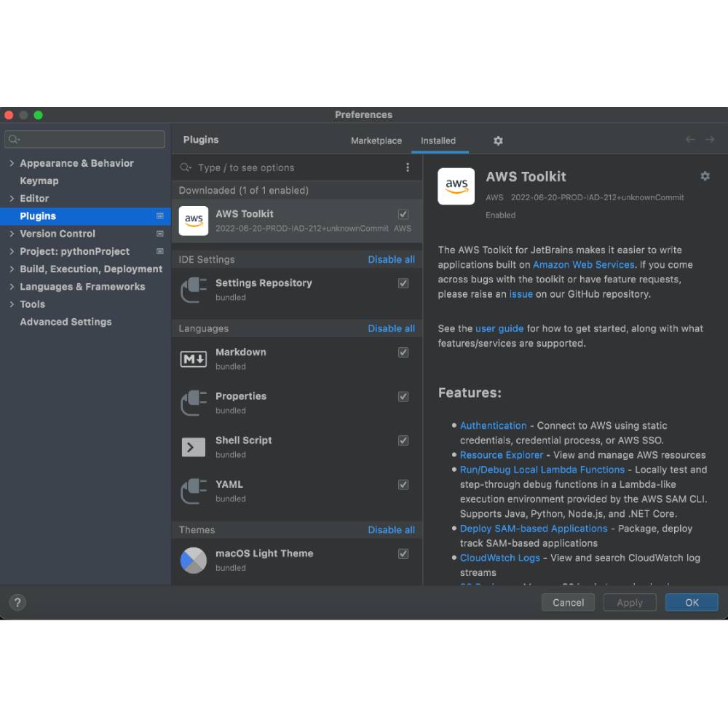Click the Apply button
The width and height of the screenshot is (728, 728).
(630, 602)
